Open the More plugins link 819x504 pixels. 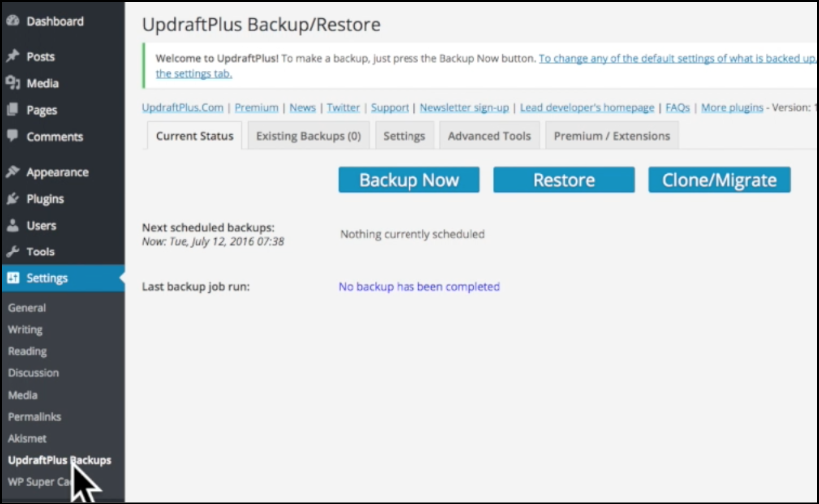(732, 107)
